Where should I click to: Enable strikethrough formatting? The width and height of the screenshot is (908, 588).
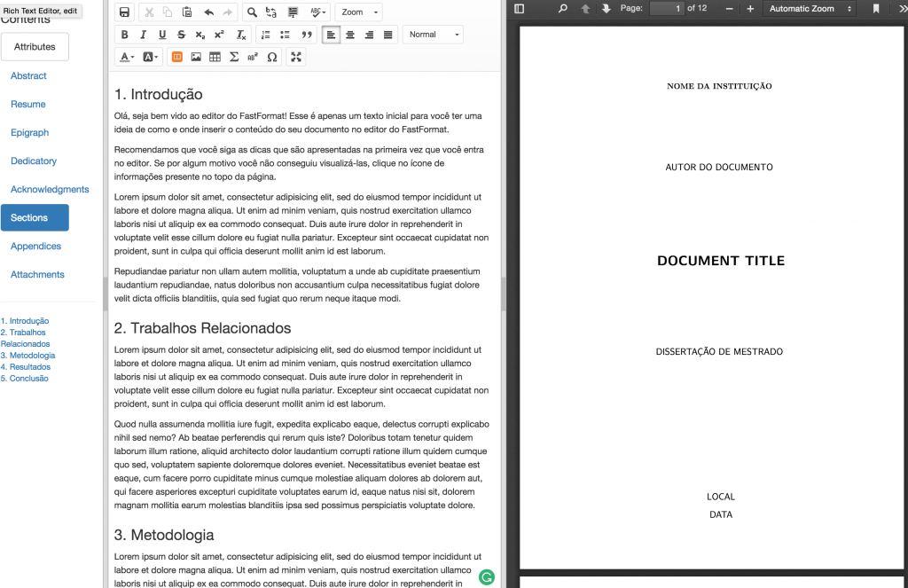pyautogui.click(x=181, y=35)
